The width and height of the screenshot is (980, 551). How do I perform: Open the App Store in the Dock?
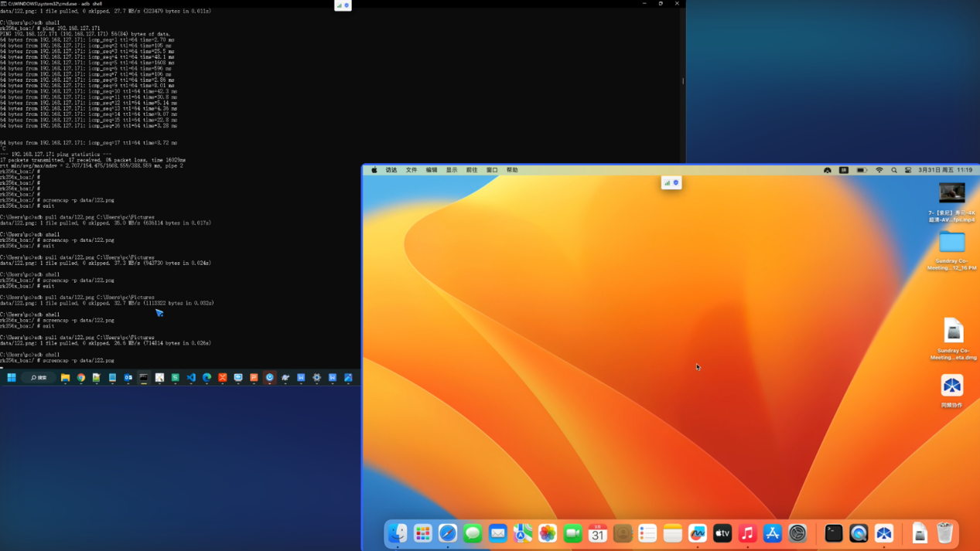click(773, 533)
